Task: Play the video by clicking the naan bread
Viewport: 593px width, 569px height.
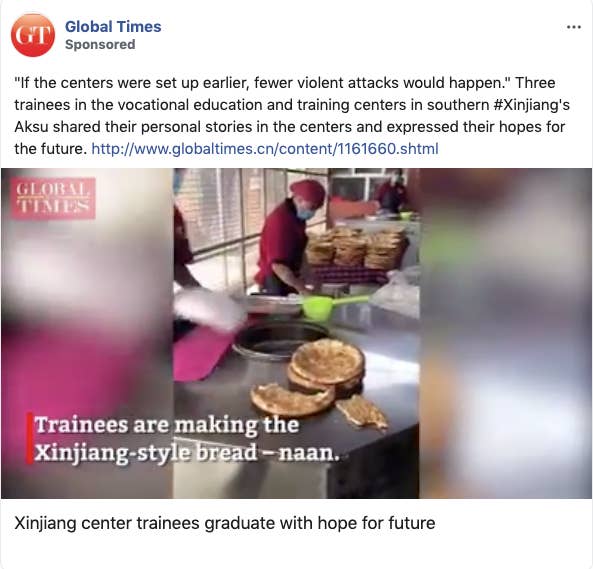Action: coord(328,364)
